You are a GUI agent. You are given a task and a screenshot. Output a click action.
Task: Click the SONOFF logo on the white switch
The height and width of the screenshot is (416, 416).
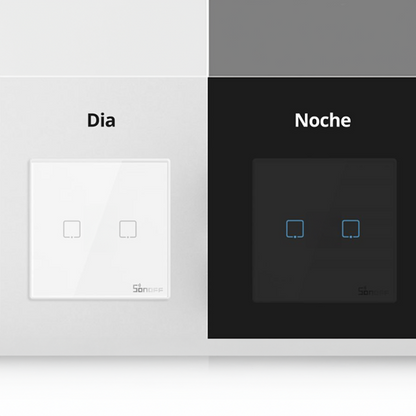coord(148,289)
